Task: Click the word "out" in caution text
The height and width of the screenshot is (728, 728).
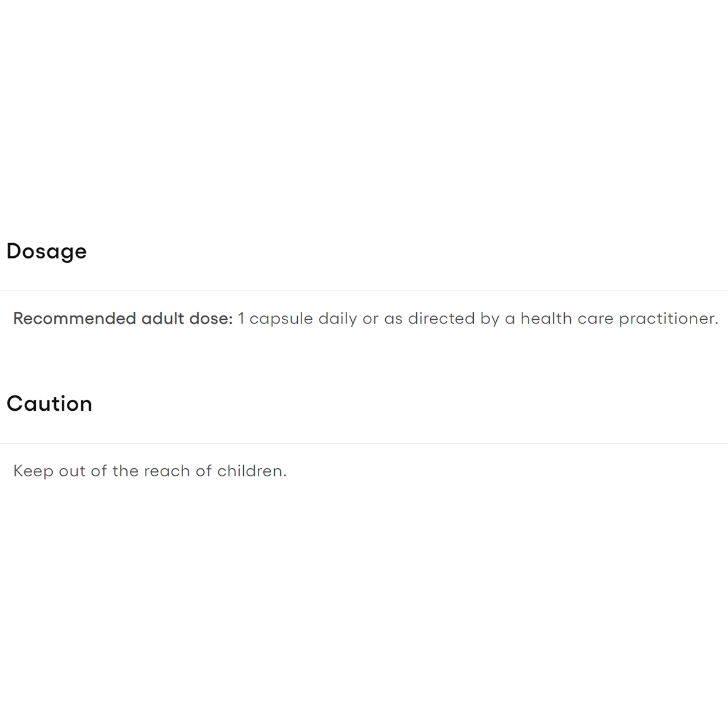Action: point(72,471)
